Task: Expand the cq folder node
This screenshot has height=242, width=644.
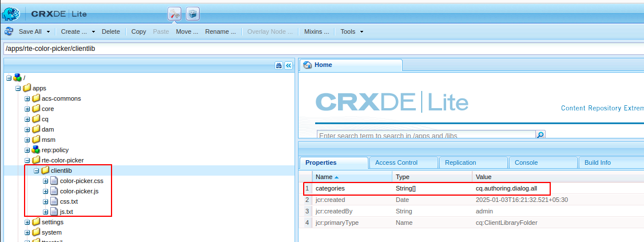Action: tap(27, 119)
